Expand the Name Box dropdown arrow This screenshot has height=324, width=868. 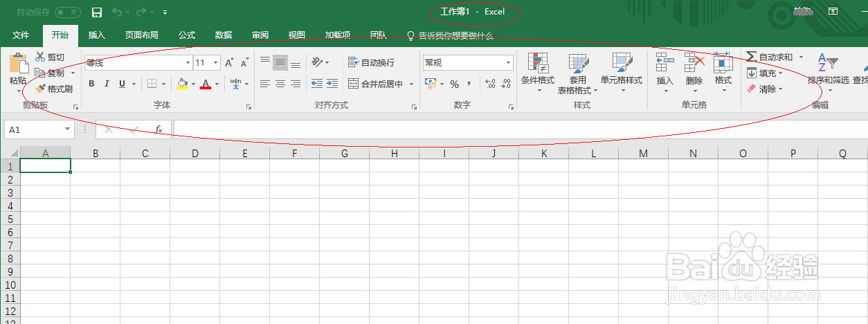(67, 129)
